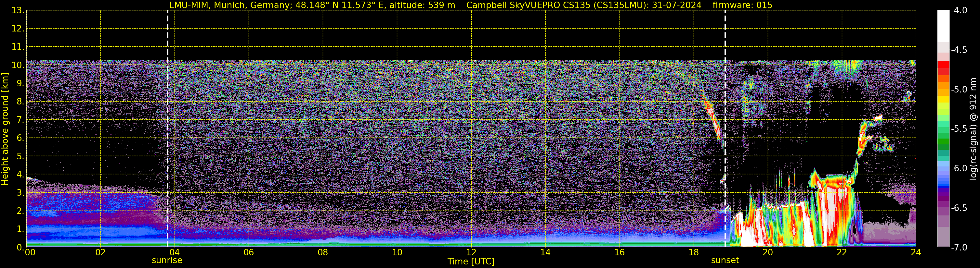Click the colorbar tick label '-5.5'
Image resolution: width=980 pixels, height=268 pixels.
point(959,129)
